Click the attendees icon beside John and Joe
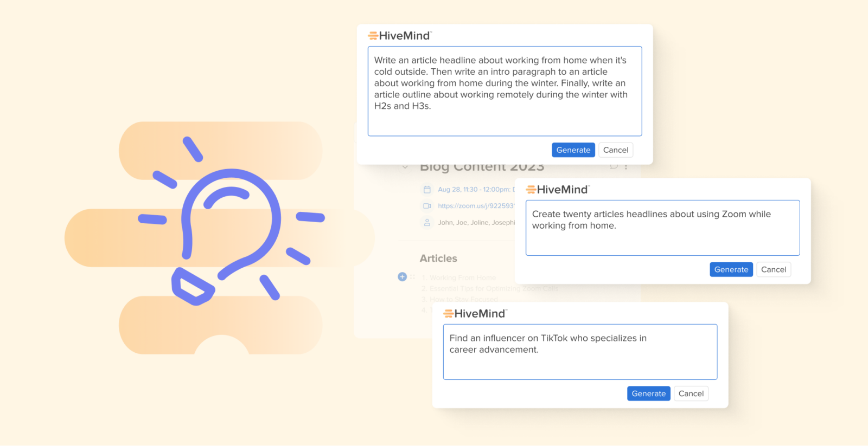The width and height of the screenshot is (868, 446). tap(426, 222)
